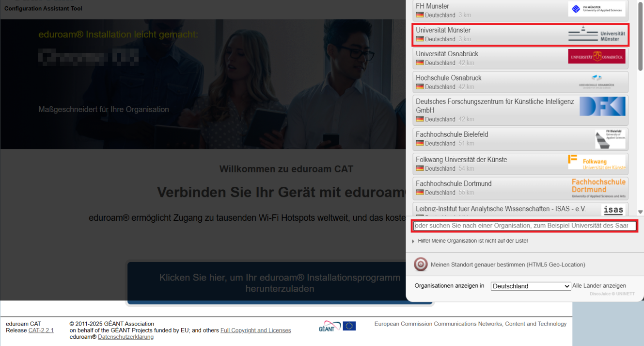Click the GÉANT logo in footer
Screen dimensions: 644x346
click(330, 327)
